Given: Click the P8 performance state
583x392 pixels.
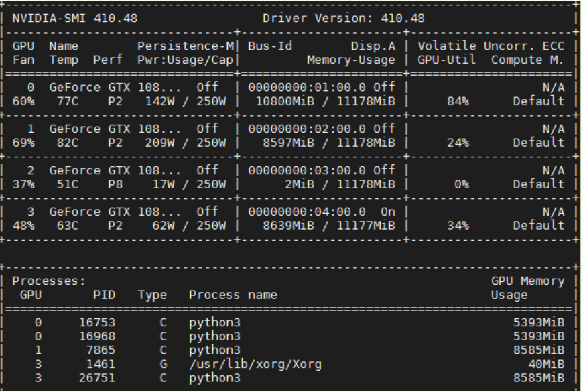Looking at the screenshot, I should [x=115, y=184].
